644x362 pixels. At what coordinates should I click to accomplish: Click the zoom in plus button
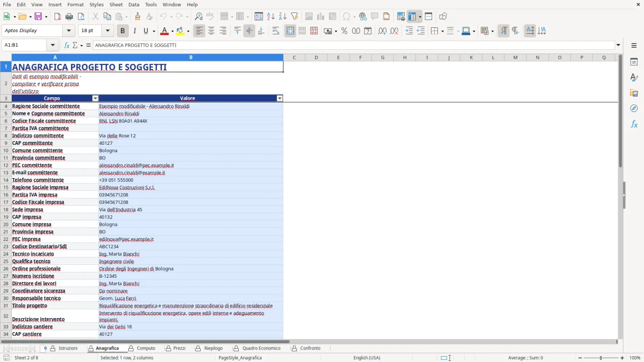(623, 358)
